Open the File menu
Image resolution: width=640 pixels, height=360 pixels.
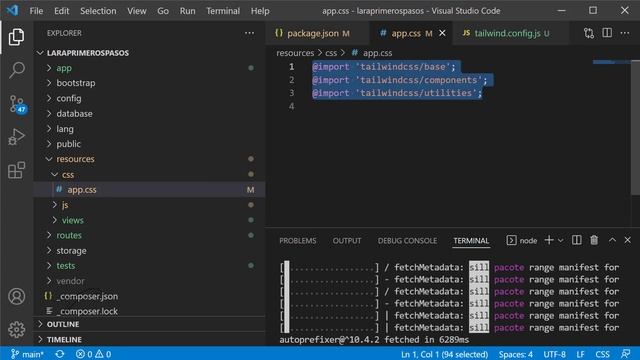[36, 11]
